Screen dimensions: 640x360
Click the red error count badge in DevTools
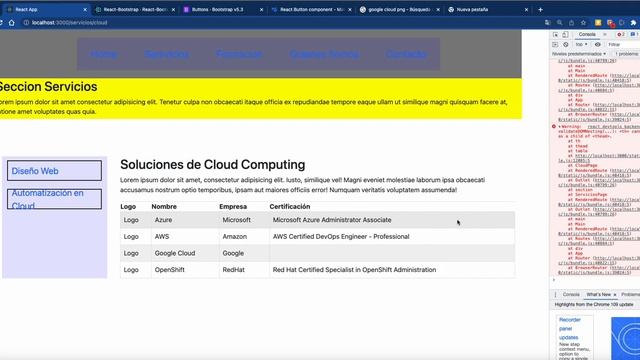[x=621, y=35]
